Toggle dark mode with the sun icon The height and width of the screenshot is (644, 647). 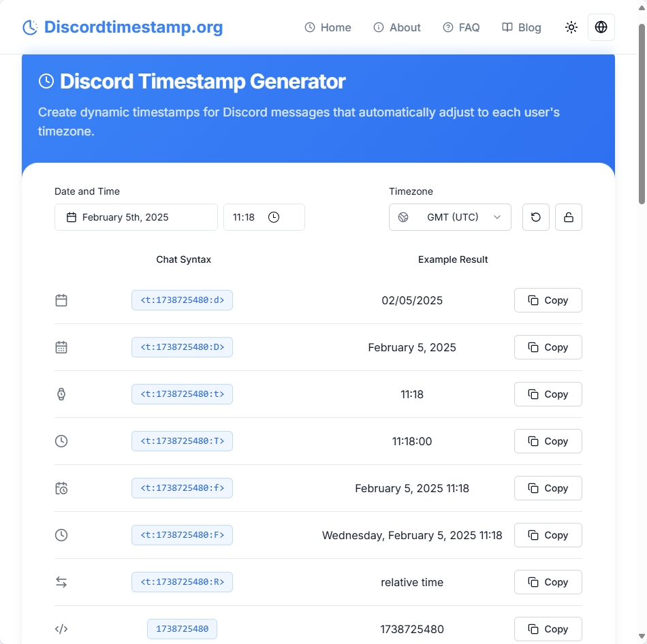pyautogui.click(x=571, y=27)
